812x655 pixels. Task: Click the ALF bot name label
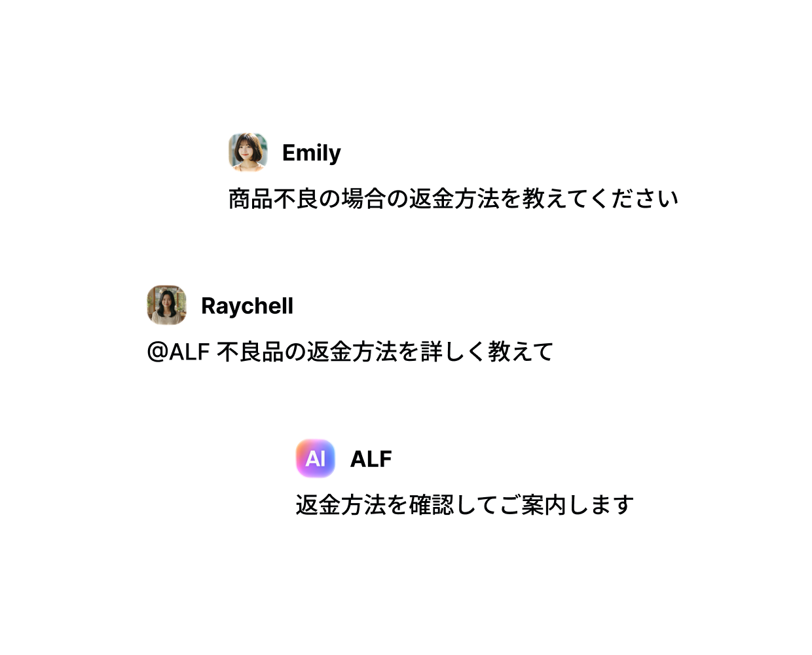coord(371,459)
